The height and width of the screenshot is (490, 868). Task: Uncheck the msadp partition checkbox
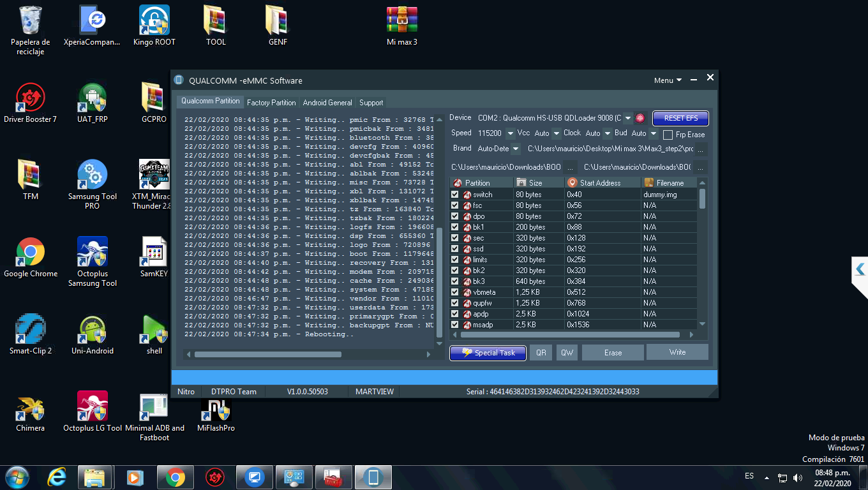(x=455, y=325)
